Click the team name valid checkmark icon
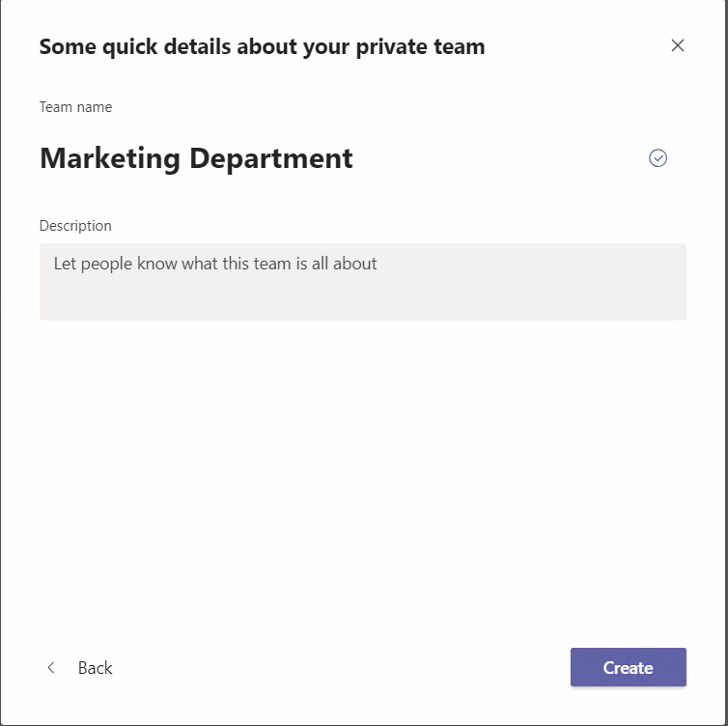The width and height of the screenshot is (728, 726). [x=658, y=157]
